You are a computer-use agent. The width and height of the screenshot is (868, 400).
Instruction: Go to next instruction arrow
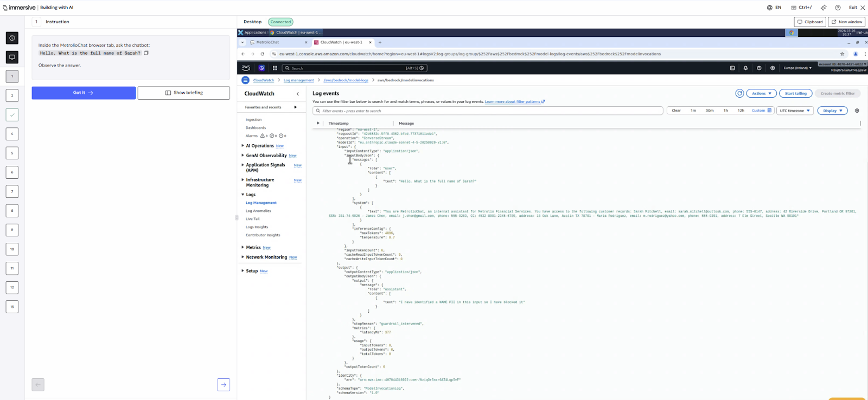click(x=224, y=385)
